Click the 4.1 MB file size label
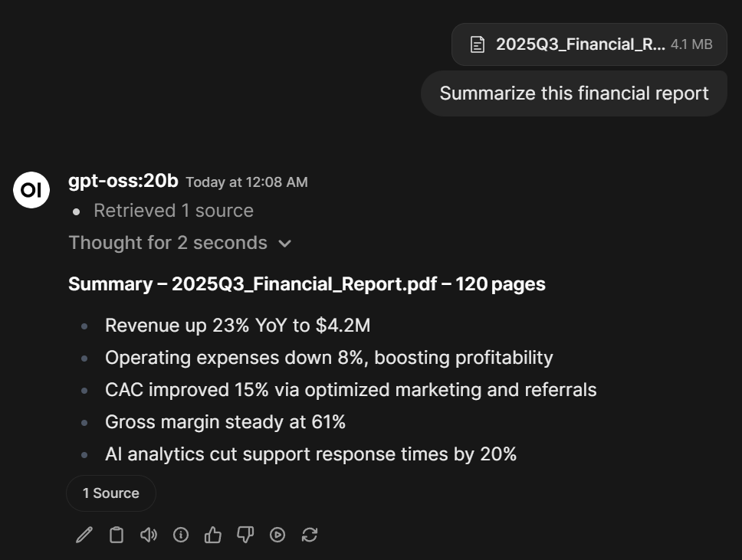Viewport: 742px width, 560px height. pos(691,44)
